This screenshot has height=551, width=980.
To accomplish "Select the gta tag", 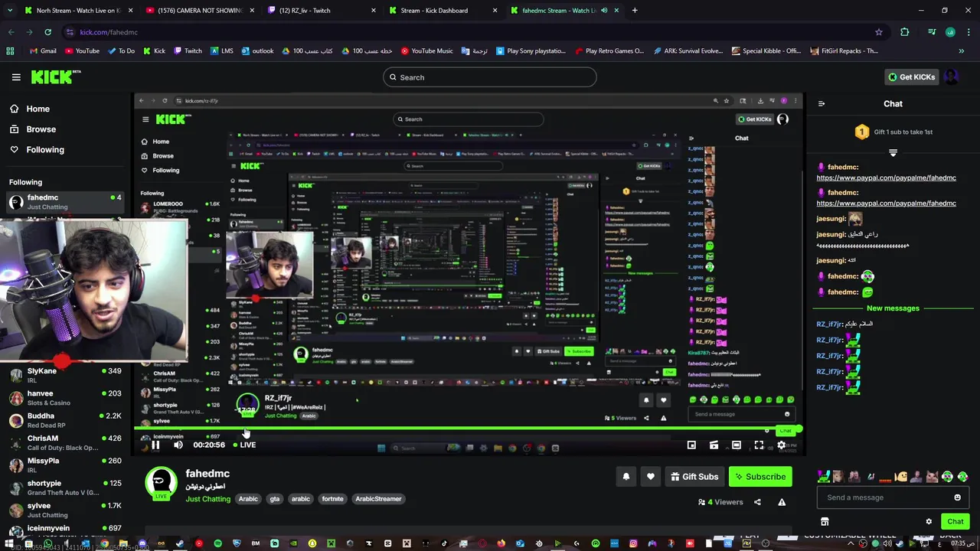I will click(x=274, y=499).
